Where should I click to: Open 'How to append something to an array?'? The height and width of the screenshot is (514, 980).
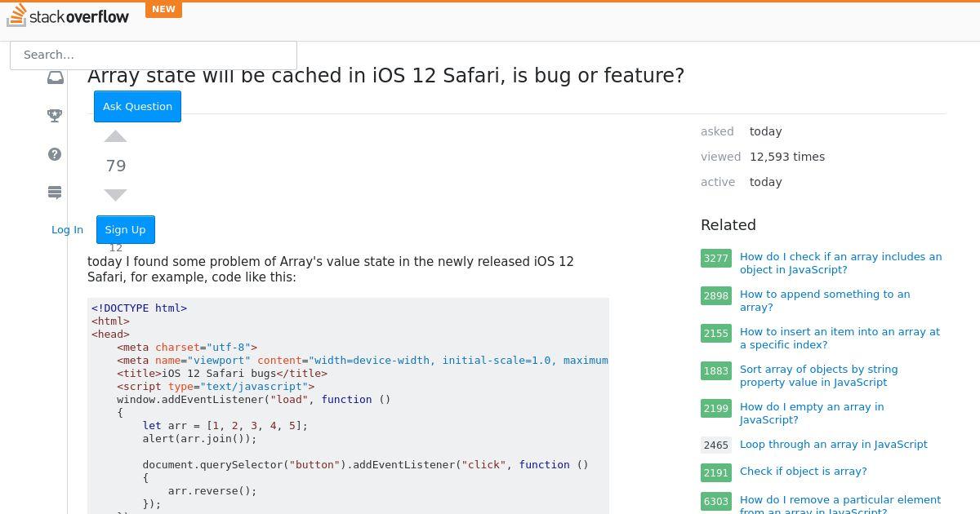tap(825, 300)
